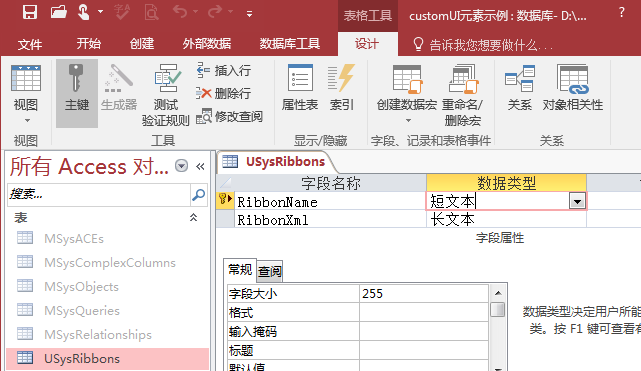Toggle the 主键 primary key button
Image resolution: width=641 pixels, height=371 pixels.
(77, 93)
